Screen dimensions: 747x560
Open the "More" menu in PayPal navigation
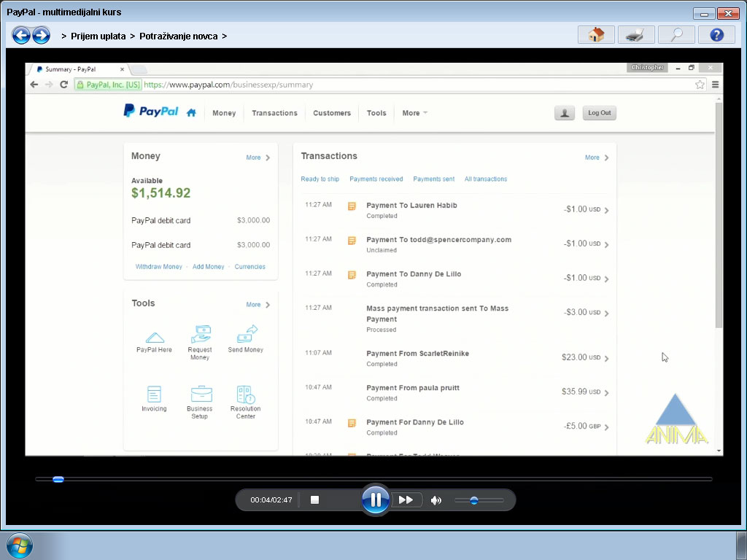coord(413,113)
